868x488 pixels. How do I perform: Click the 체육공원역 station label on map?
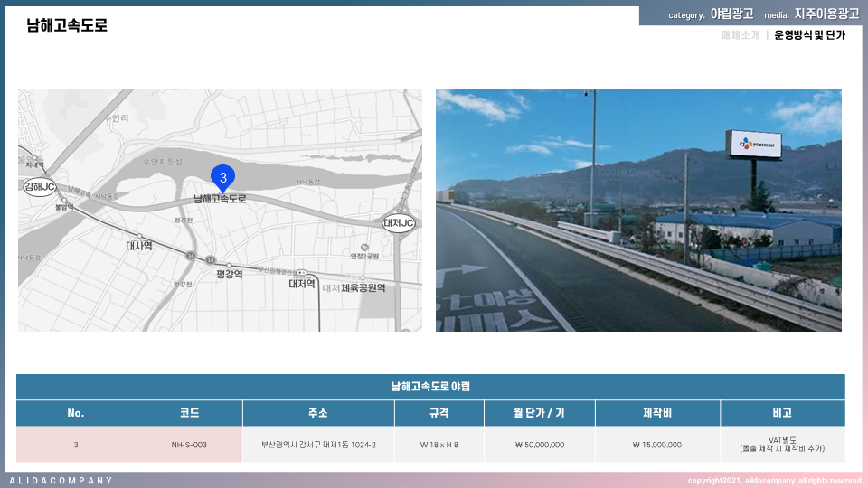(x=363, y=288)
